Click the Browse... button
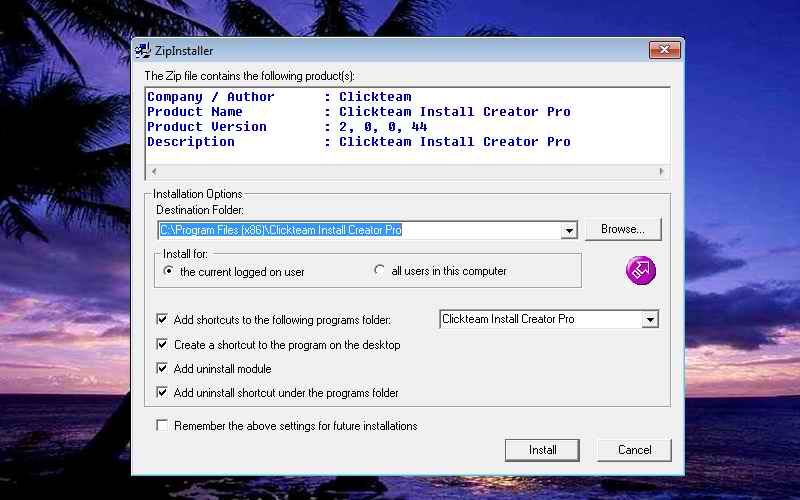Screen dimensions: 800x500 click(622, 229)
